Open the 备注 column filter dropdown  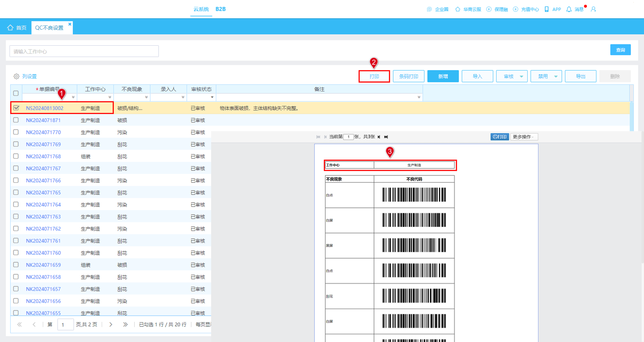[x=419, y=97]
